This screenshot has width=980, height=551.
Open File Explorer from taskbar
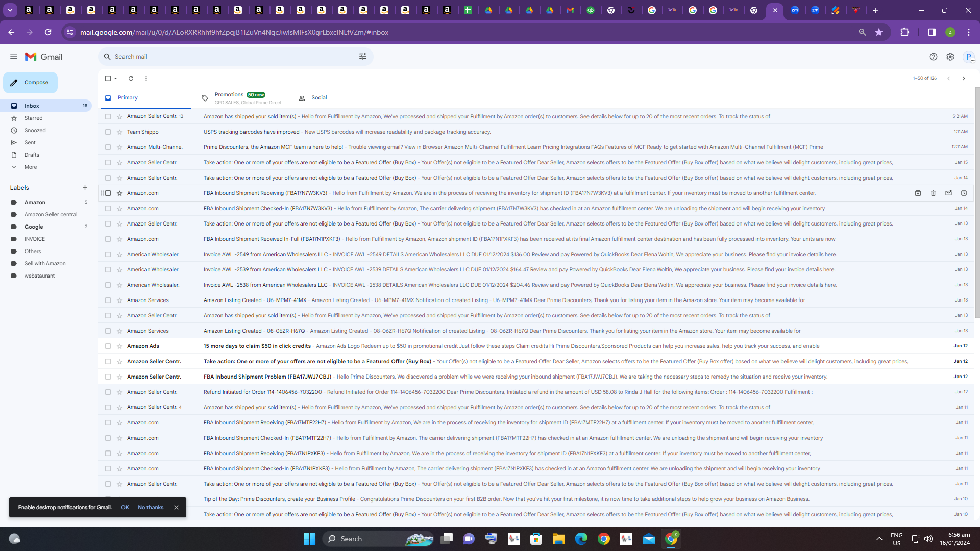click(558, 539)
